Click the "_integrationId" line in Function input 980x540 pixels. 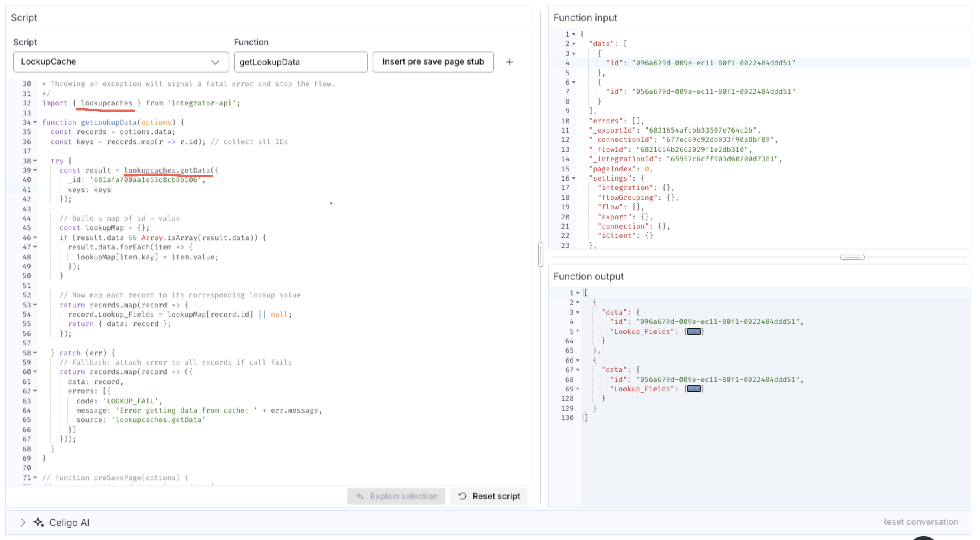686,159
